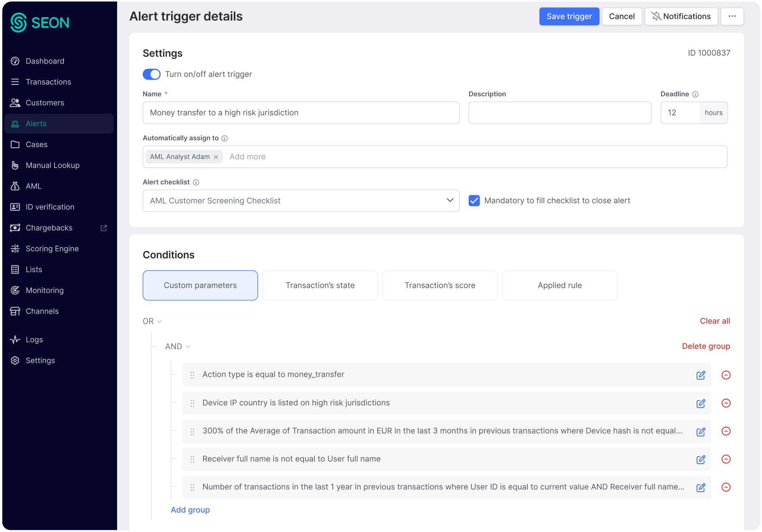Navigate to the AML section
Viewport: 762px width, 532px height.
(x=34, y=186)
